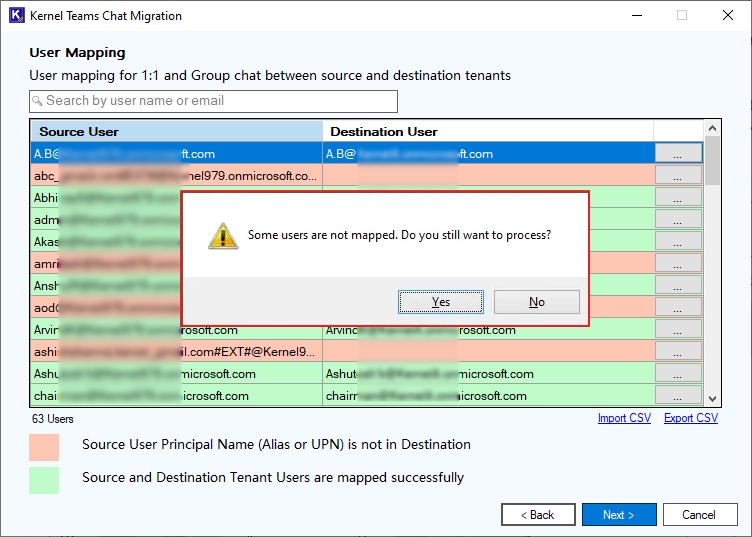Click the warning icon in the dialog
Image resolution: width=752 pixels, height=537 pixels.
click(223, 236)
